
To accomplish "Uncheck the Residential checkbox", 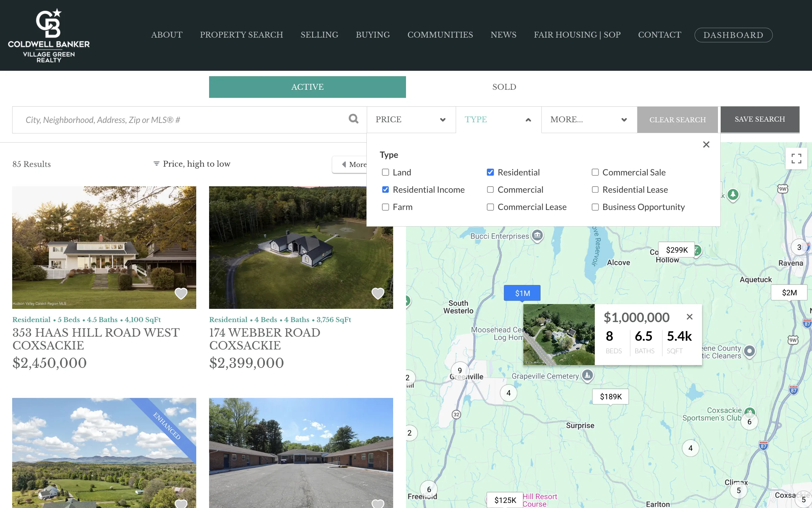I will (490, 172).
